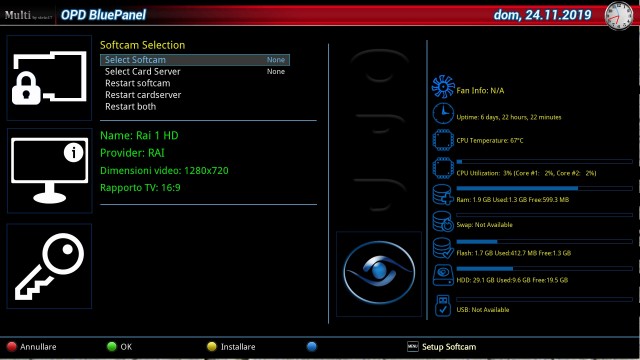Click the red Annullare button
This screenshot has height=360, width=640.
point(31,347)
